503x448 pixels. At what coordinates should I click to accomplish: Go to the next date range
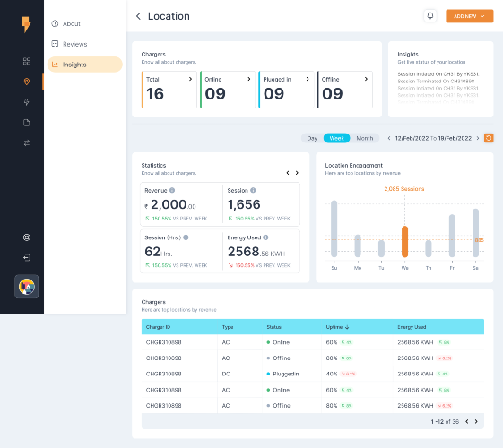point(478,138)
